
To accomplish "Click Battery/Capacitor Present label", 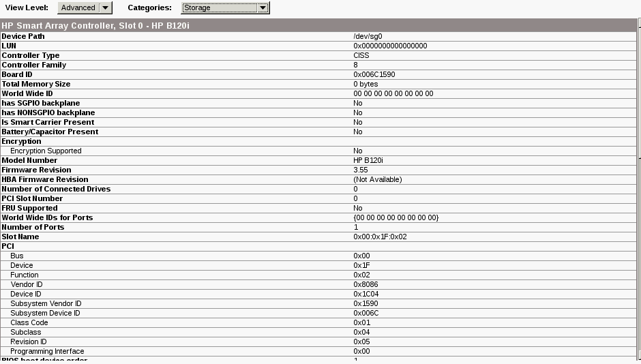I will tap(50, 132).
